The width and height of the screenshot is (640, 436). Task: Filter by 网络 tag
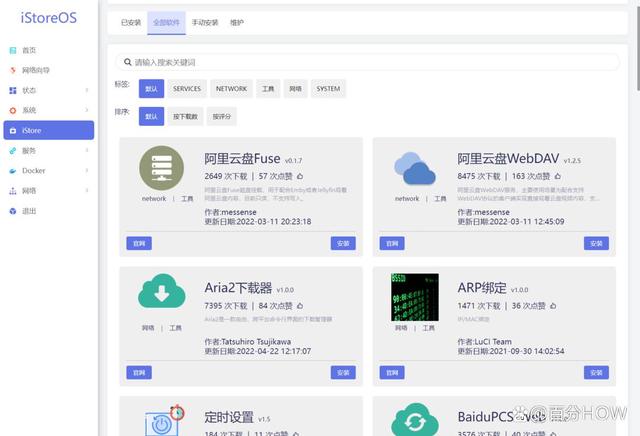pyautogui.click(x=296, y=89)
